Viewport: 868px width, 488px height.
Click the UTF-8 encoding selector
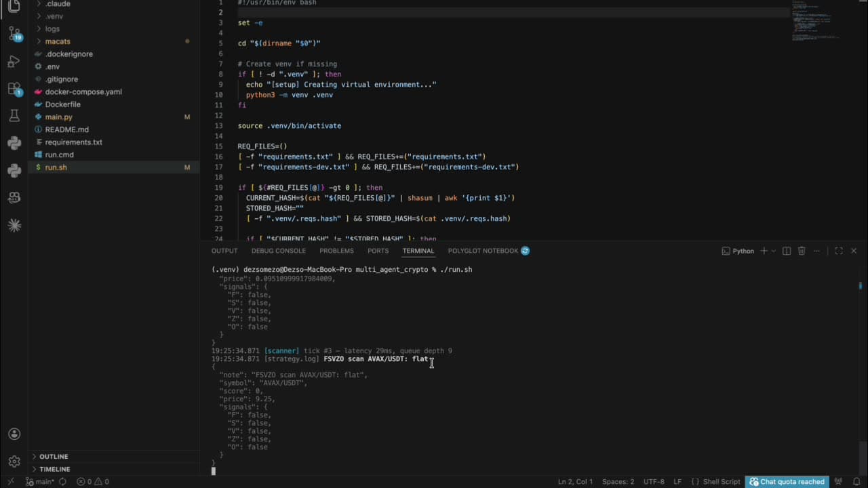tap(654, 482)
